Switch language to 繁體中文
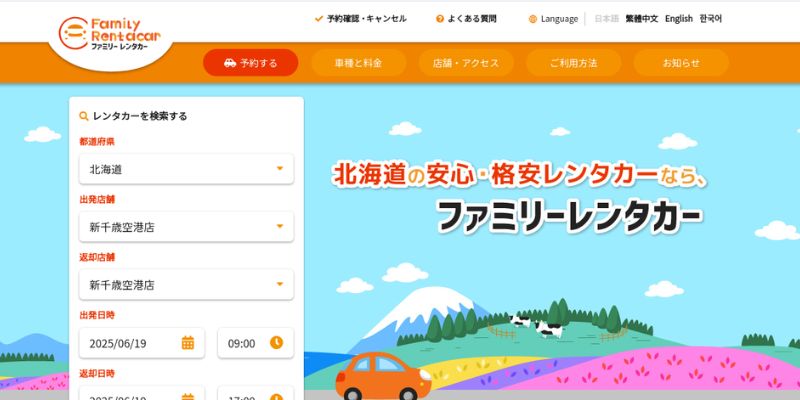800x400 pixels. pos(642,19)
